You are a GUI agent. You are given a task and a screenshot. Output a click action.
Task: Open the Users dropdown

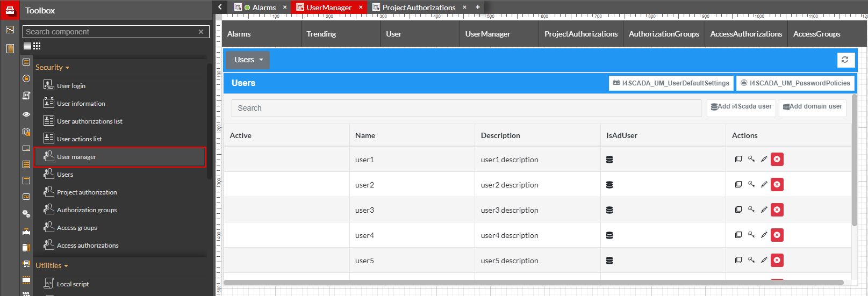[x=248, y=60]
